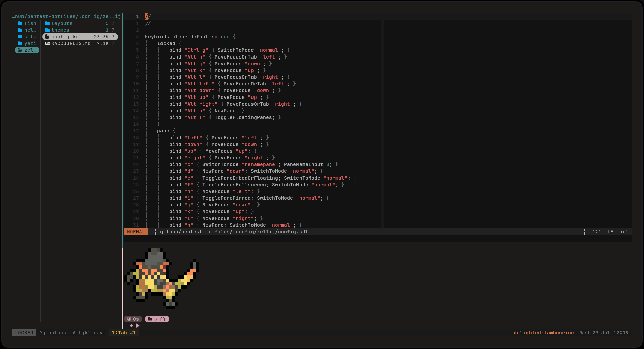Click the ^g unlock hint
The image size is (644, 349).
pos(53,333)
